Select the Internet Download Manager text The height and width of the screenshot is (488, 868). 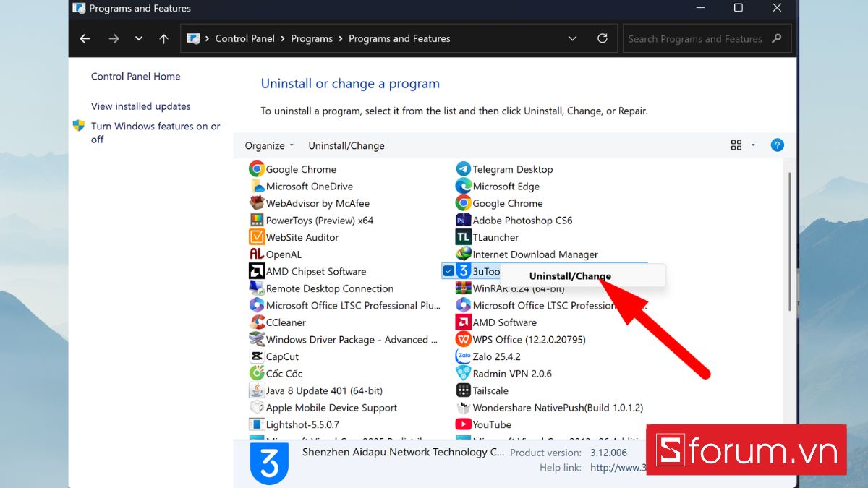pos(535,254)
